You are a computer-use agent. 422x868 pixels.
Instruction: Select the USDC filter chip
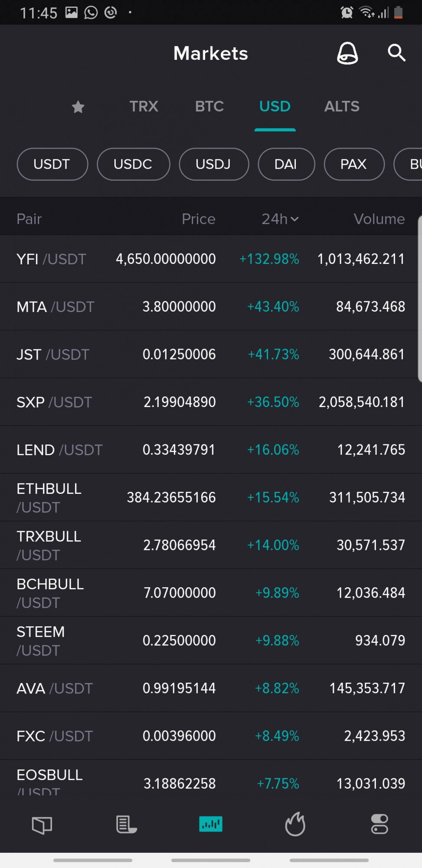pos(133,164)
